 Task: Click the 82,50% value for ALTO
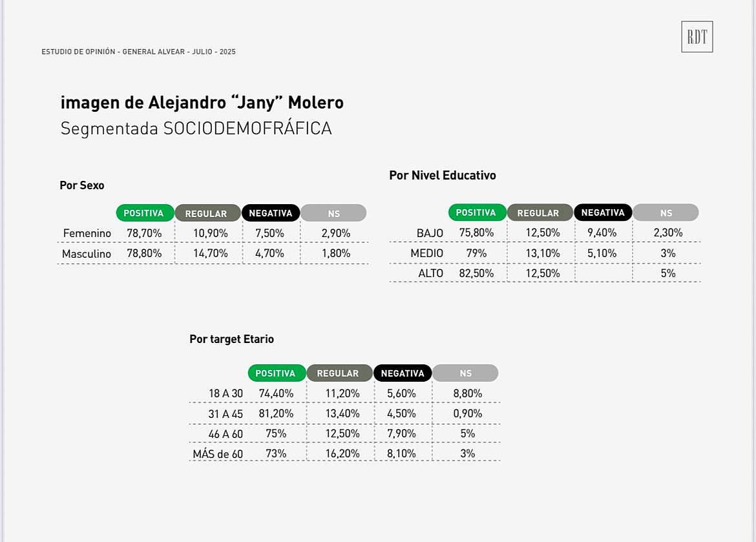point(476,273)
